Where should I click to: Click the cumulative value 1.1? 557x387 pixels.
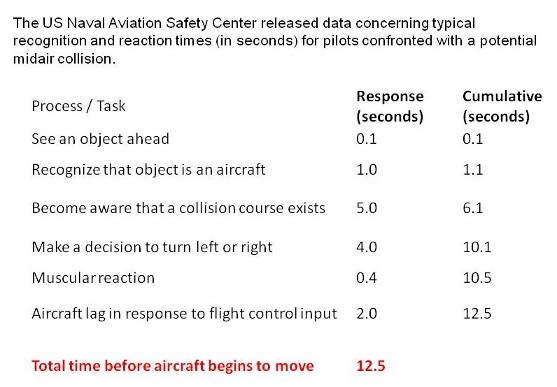click(x=473, y=170)
